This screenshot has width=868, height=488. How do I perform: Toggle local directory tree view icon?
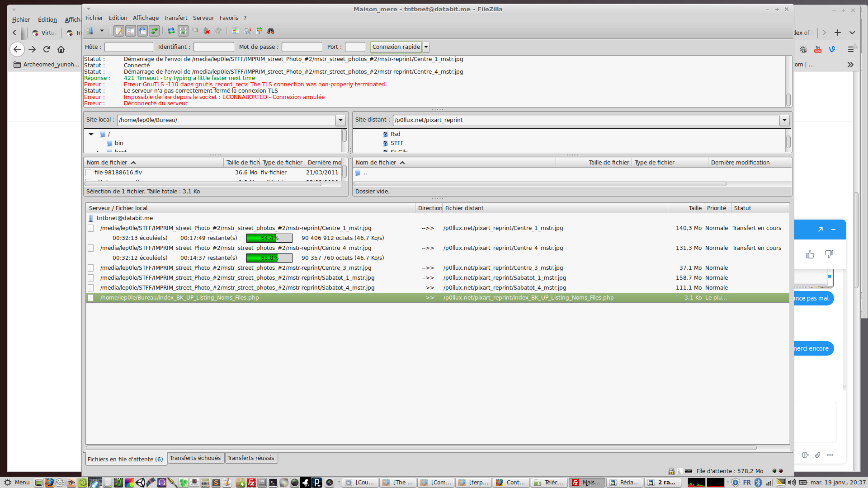click(131, 31)
